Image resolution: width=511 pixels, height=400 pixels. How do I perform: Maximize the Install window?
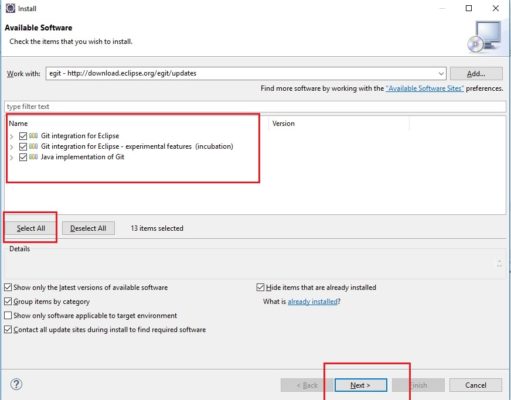pos(469,8)
